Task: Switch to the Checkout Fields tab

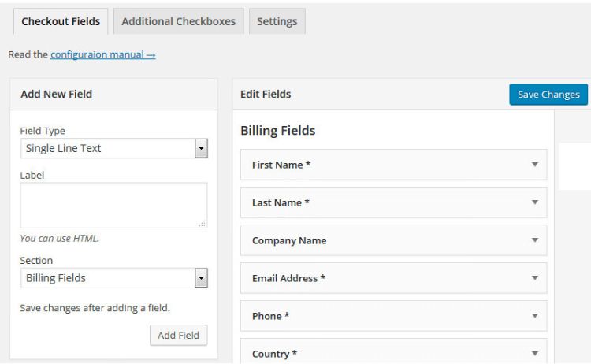Action: click(x=61, y=21)
